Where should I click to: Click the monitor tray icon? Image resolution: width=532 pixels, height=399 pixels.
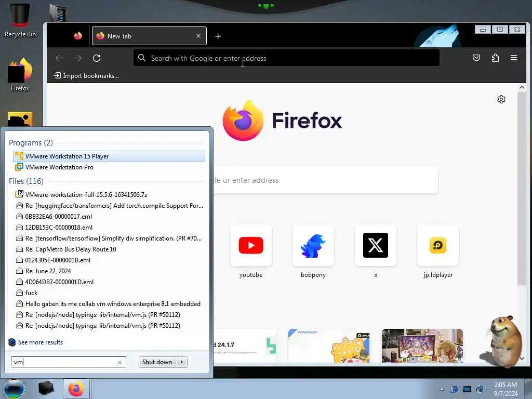point(467,389)
